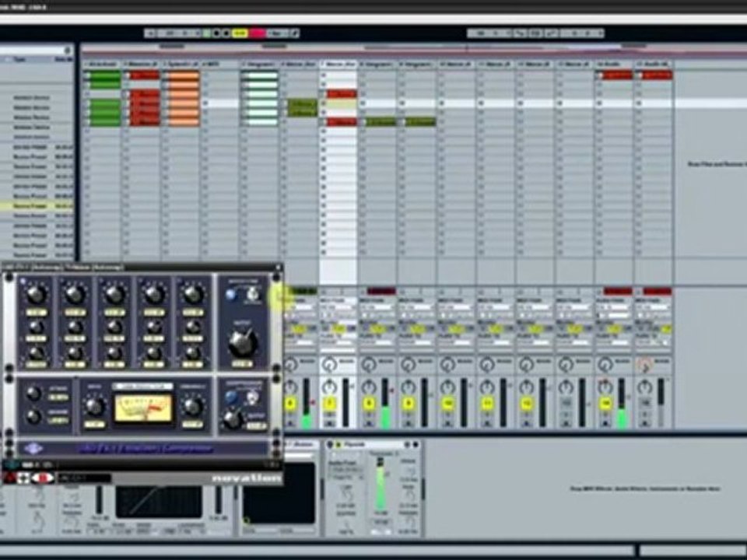Click compressor Release knob in plugin

pos(33,417)
